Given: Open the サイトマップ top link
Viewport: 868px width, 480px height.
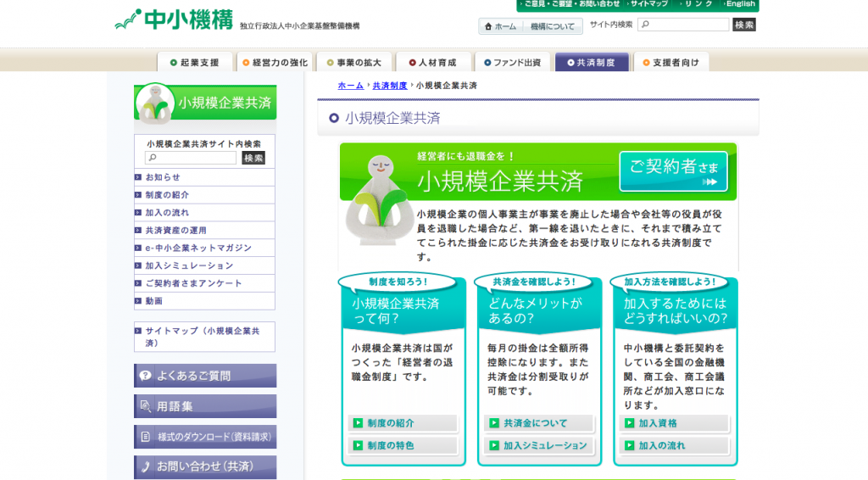Looking at the screenshot, I should 648,4.
